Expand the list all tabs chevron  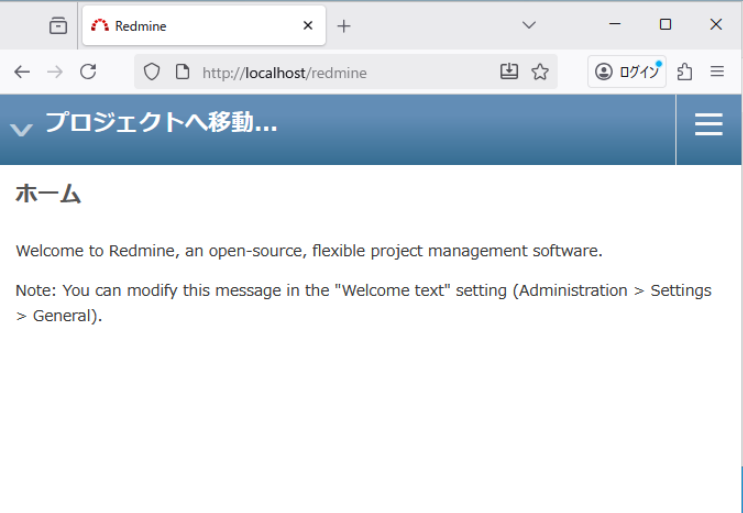pyautogui.click(x=529, y=25)
